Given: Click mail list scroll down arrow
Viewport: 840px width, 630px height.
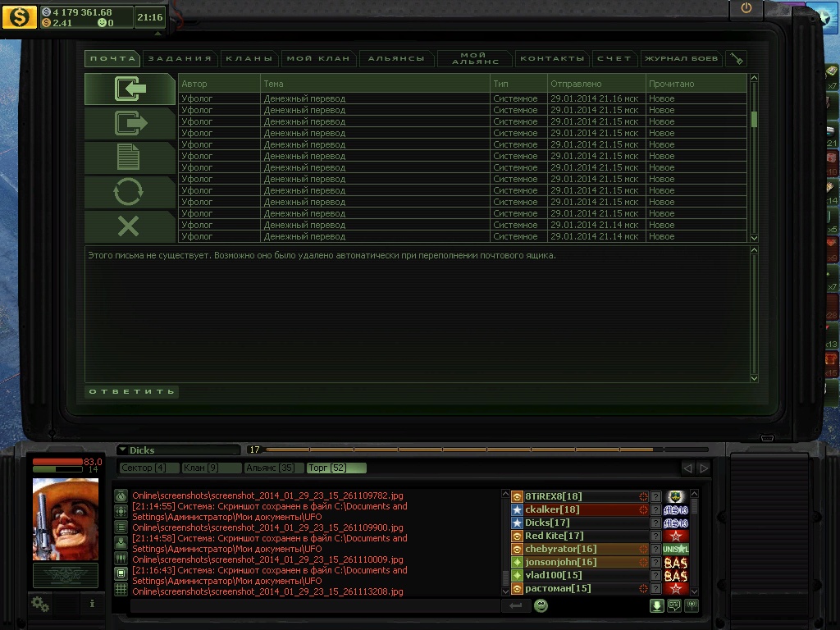Looking at the screenshot, I should [755, 238].
